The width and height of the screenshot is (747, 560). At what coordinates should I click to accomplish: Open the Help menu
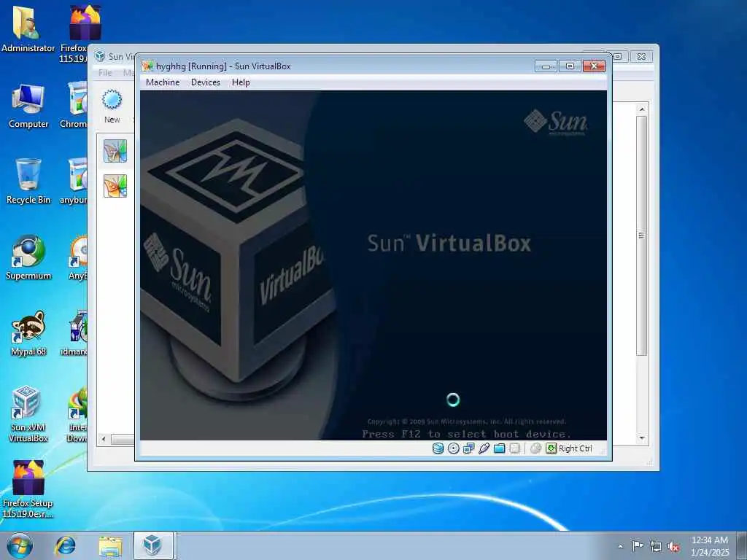pyautogui.click(x=241, y=82)
